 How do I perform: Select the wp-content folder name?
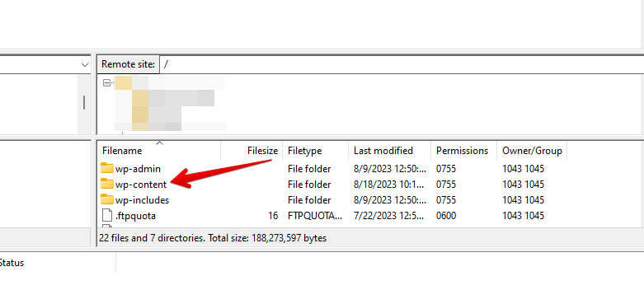pos(141,185)
